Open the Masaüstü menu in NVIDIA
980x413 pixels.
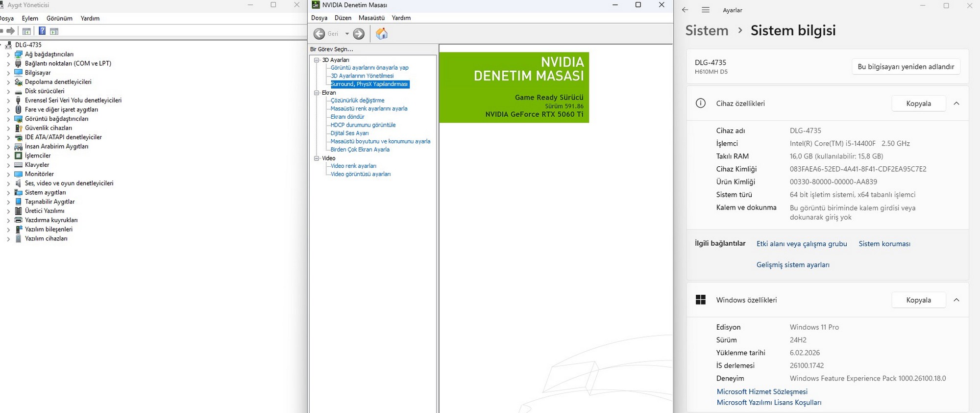coord(371,18)
